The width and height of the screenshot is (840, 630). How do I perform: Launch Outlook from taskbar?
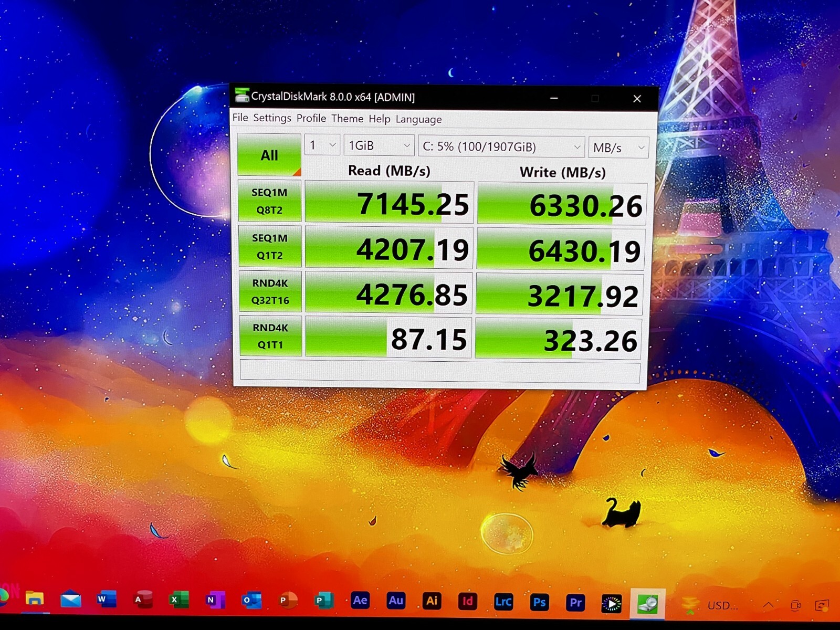pyautogui.click(x=251, y=600)
